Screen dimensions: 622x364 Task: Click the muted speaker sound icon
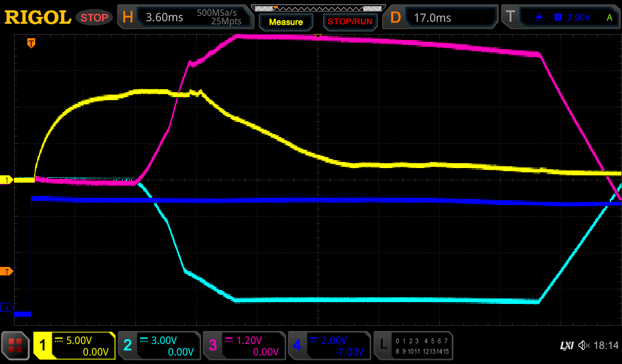click(584, 345)
